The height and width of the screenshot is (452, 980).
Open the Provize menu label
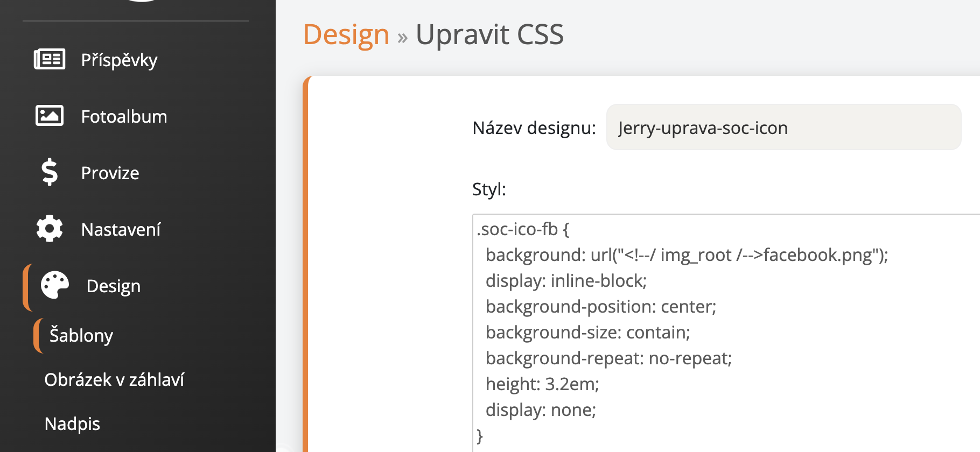click(x=110, y=173)
